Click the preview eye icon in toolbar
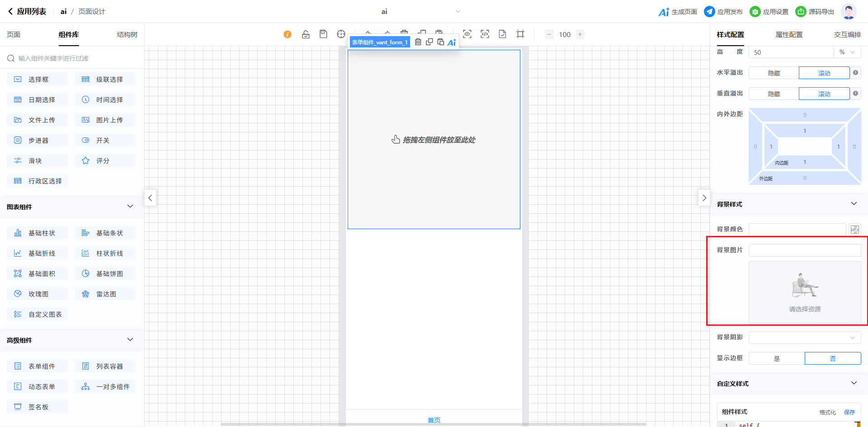Image resolution: width=868 pixels, height=427 pixels. pos(467,34)
